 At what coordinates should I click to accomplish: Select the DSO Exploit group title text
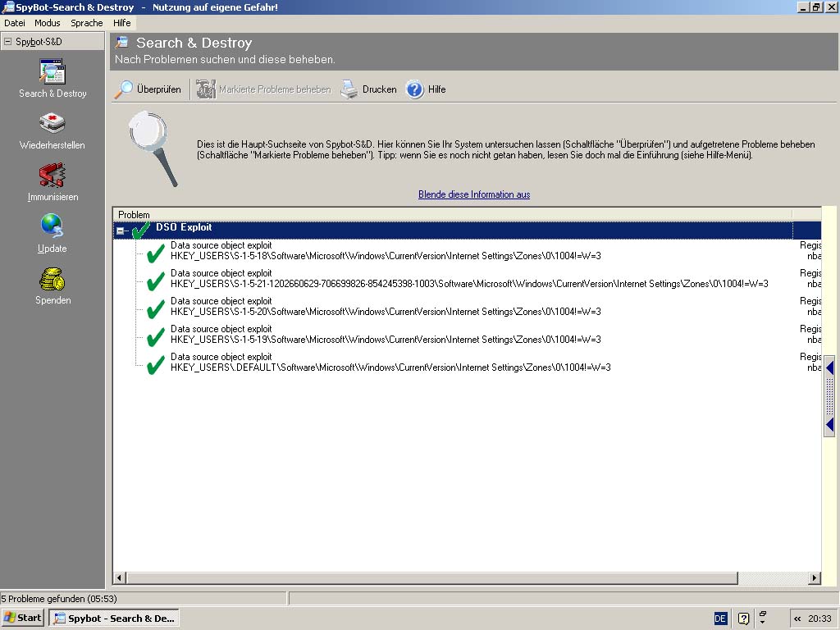(184, 227)
